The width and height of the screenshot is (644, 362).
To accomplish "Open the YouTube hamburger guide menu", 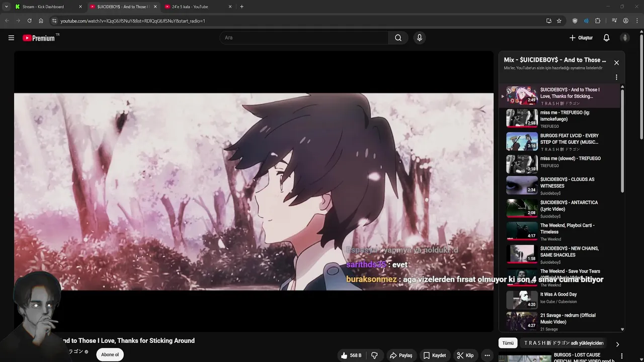I will pos(11,38).
